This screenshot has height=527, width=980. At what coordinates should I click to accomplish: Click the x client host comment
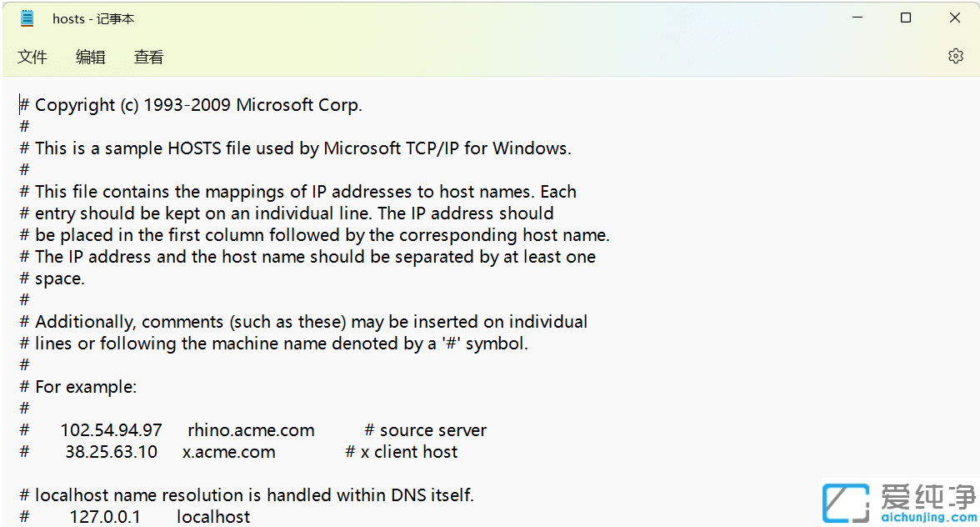[x=401, y=452]
